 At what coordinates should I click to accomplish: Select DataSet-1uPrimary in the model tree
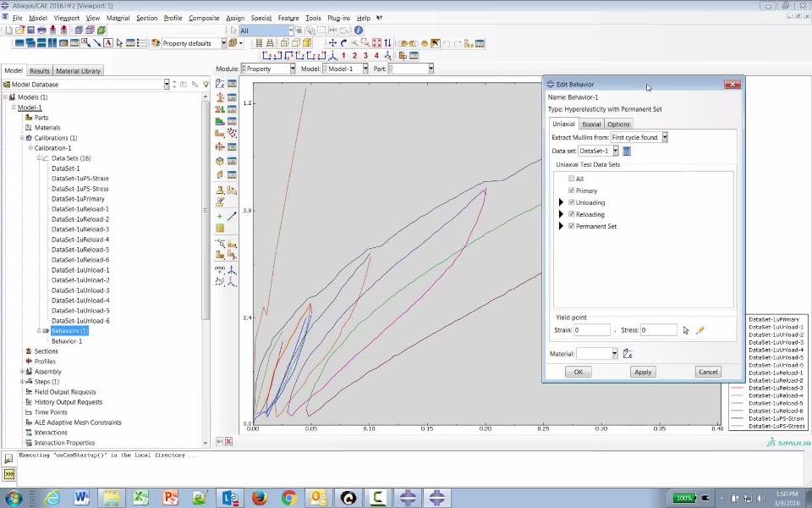(x=78, y=199)
